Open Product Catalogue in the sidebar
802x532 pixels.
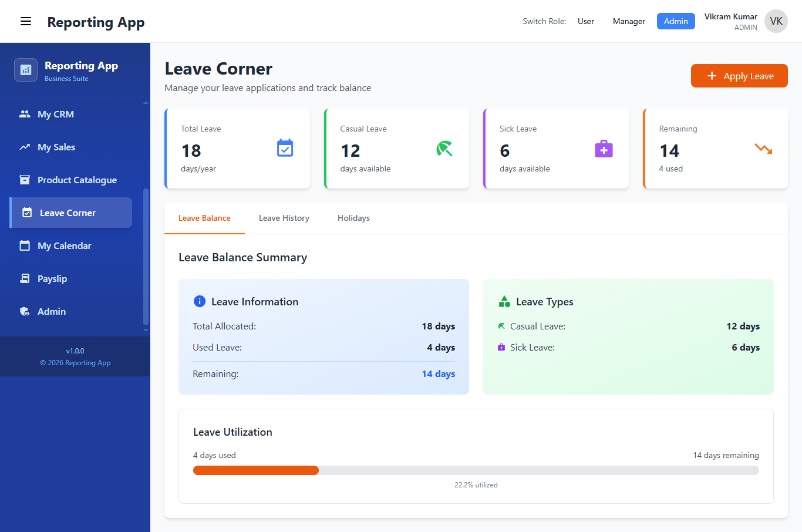77,180
